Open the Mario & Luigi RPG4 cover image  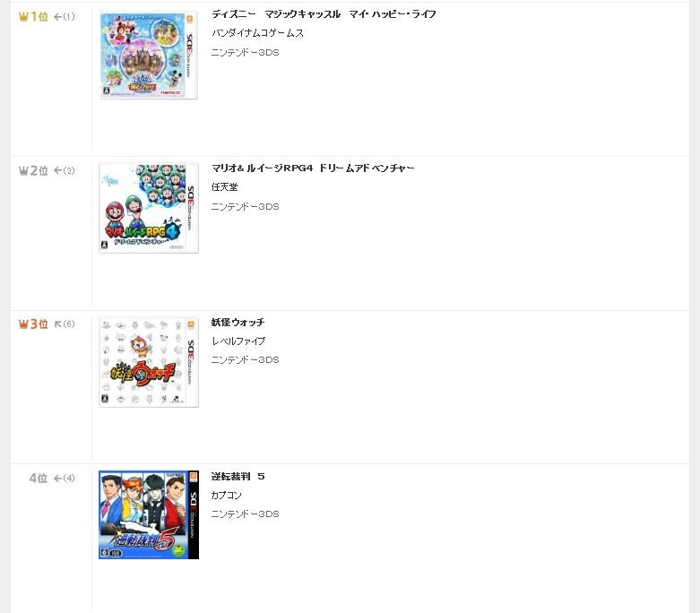click(x=149, y=208)
